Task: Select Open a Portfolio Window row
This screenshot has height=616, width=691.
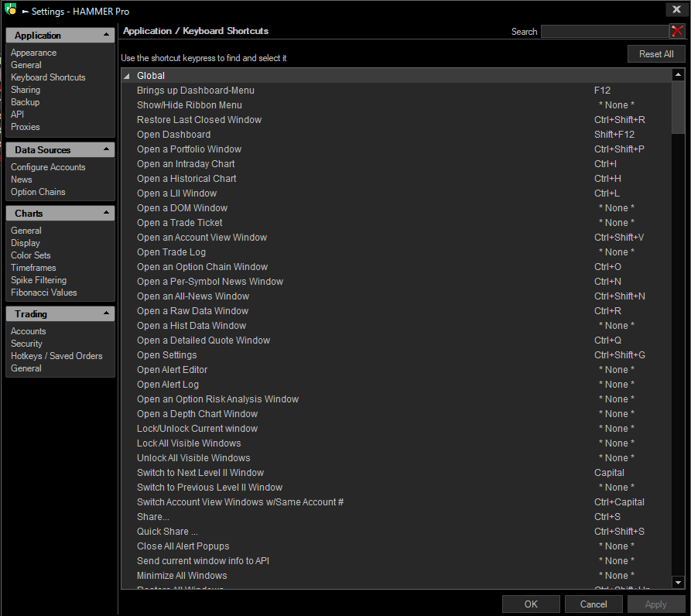Action: [x=397, y=149]
